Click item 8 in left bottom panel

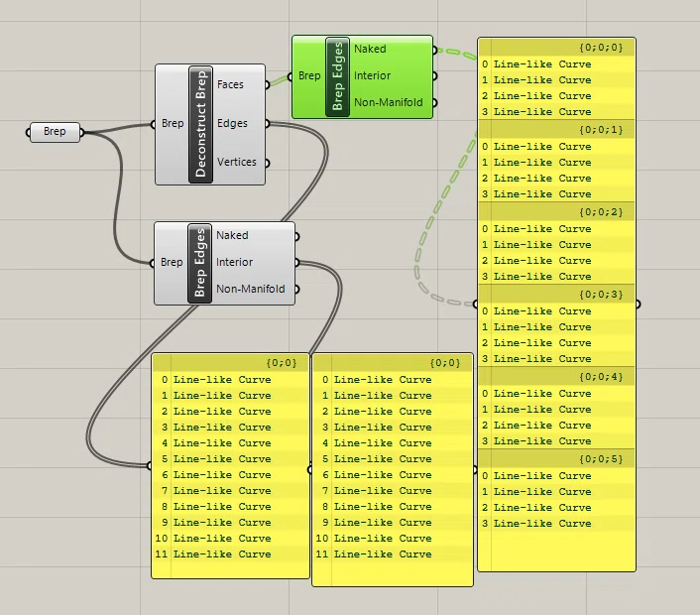pyautogui.click(x=231, y=507)
